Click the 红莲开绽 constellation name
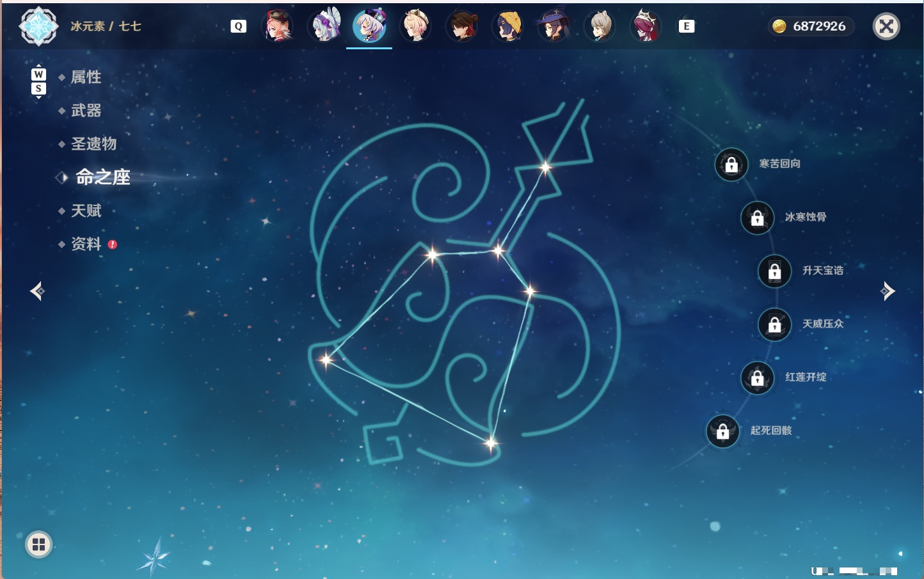Image resolution: width=924 pixels, height=579 pixels. point(806,377)
